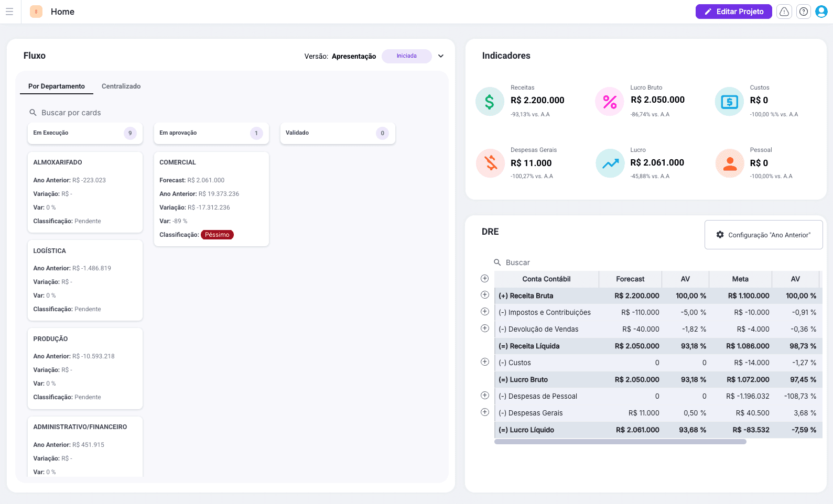The width and height of the screenshot is (833, 504).
Task: Open the PRODUÇÃO department card
Action: tap(85, 368)
